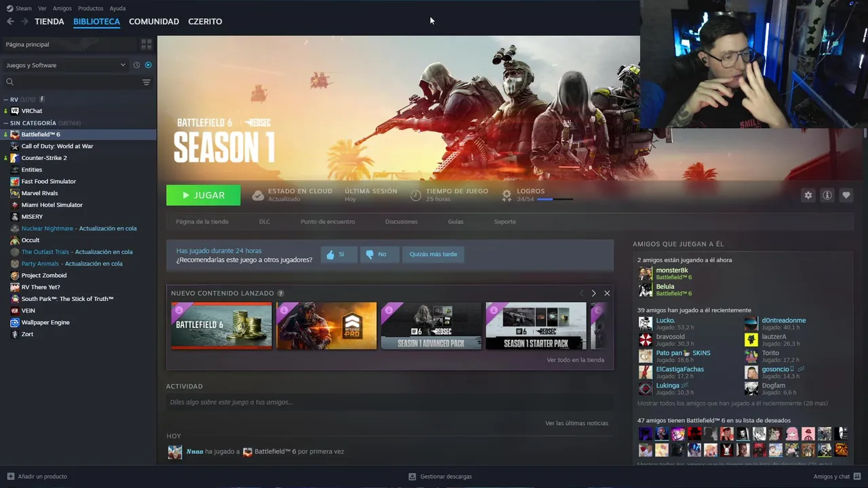Open friend Lucko. in recent players

coord(665,321)
